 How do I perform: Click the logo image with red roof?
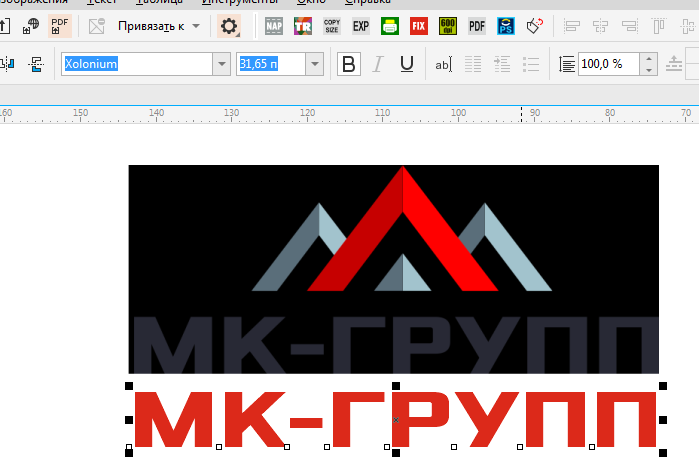[394, 269]
